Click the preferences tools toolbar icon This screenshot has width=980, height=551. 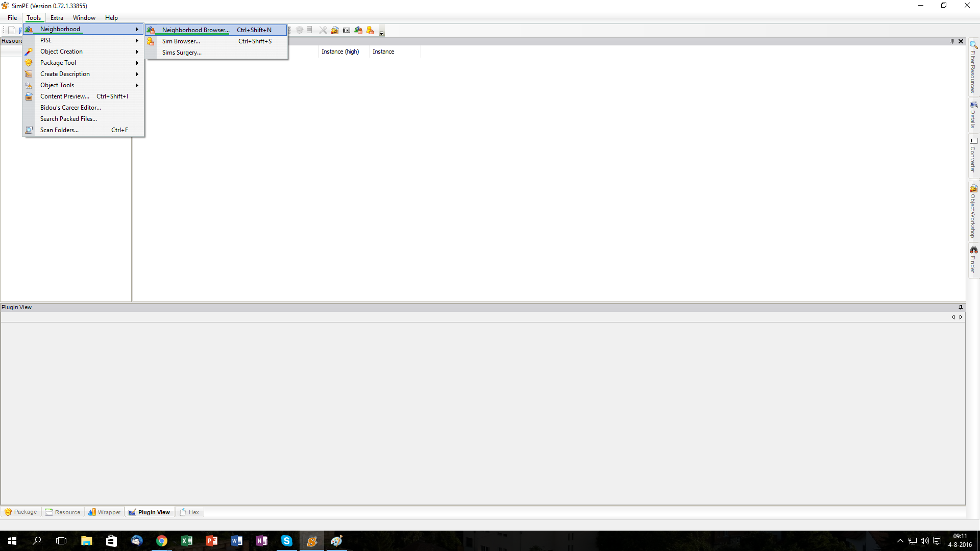323,30
